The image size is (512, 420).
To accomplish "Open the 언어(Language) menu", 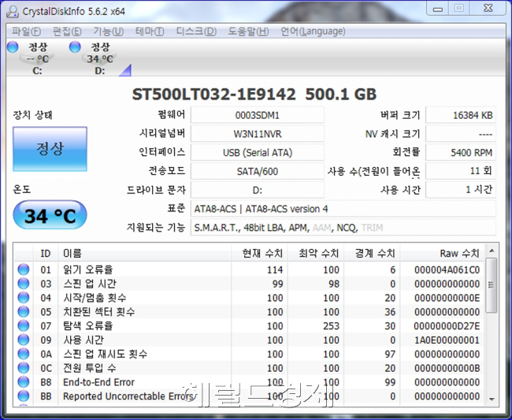I will (x=313, y=32).
